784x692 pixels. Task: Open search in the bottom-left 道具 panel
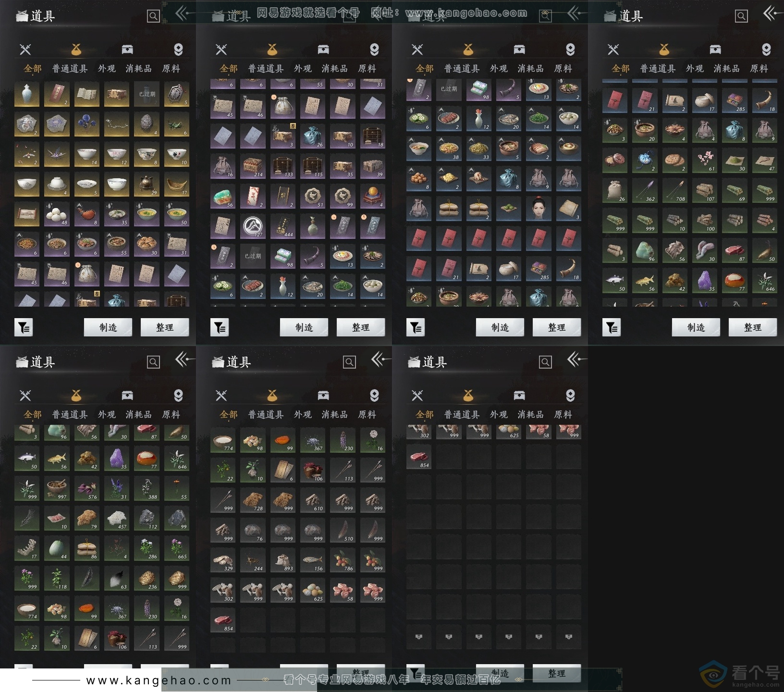(x=153, y=362)
